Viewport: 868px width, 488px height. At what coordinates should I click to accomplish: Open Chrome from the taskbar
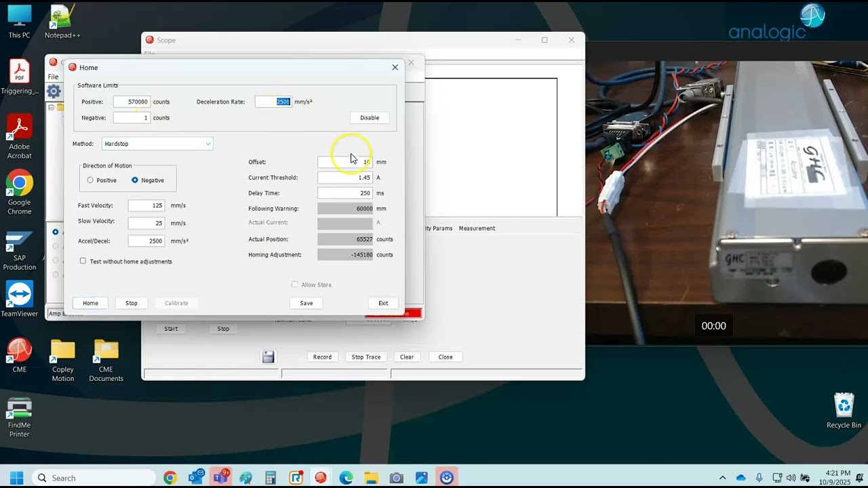170,478
